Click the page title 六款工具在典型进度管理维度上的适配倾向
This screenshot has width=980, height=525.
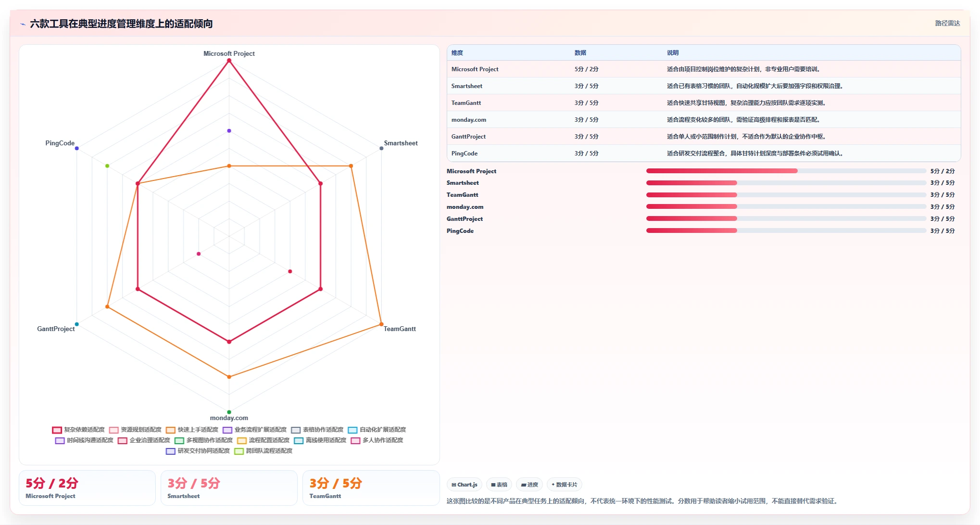121,24
